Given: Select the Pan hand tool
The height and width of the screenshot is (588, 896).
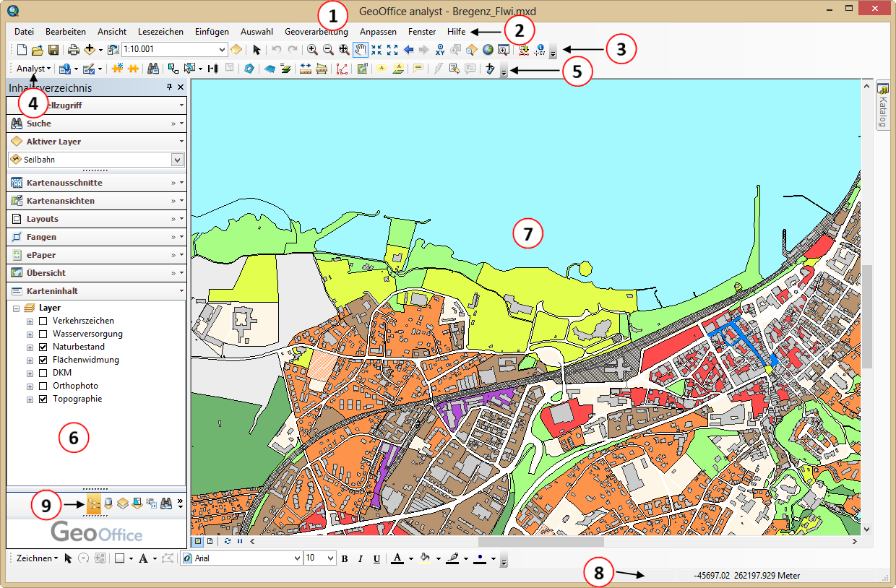Looking at the screenshot, I should (360, 50).
